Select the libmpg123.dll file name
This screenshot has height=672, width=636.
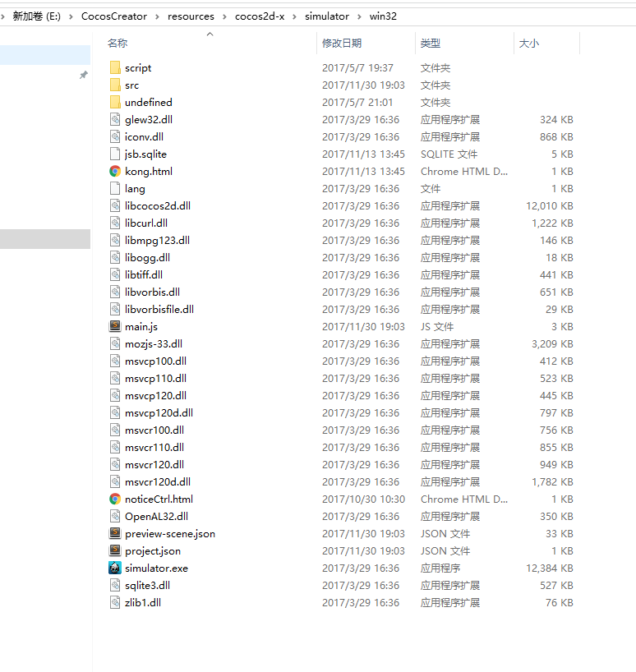157,241
